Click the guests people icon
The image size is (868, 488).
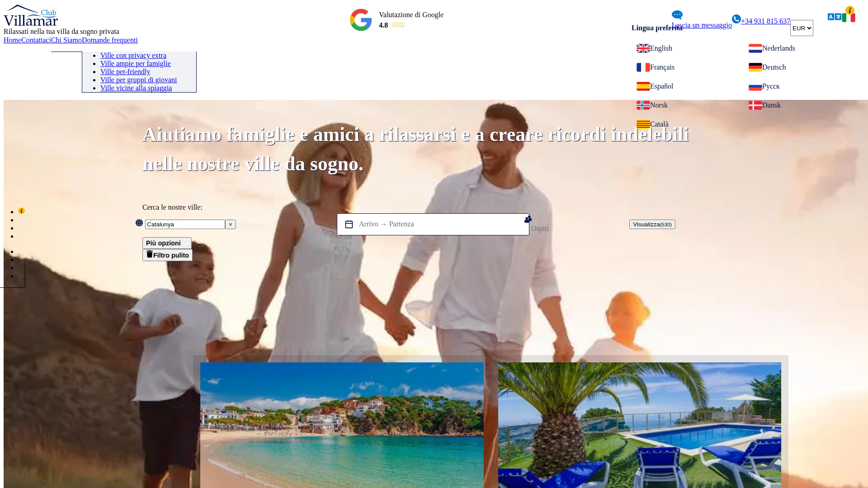(x=528, y=219)
